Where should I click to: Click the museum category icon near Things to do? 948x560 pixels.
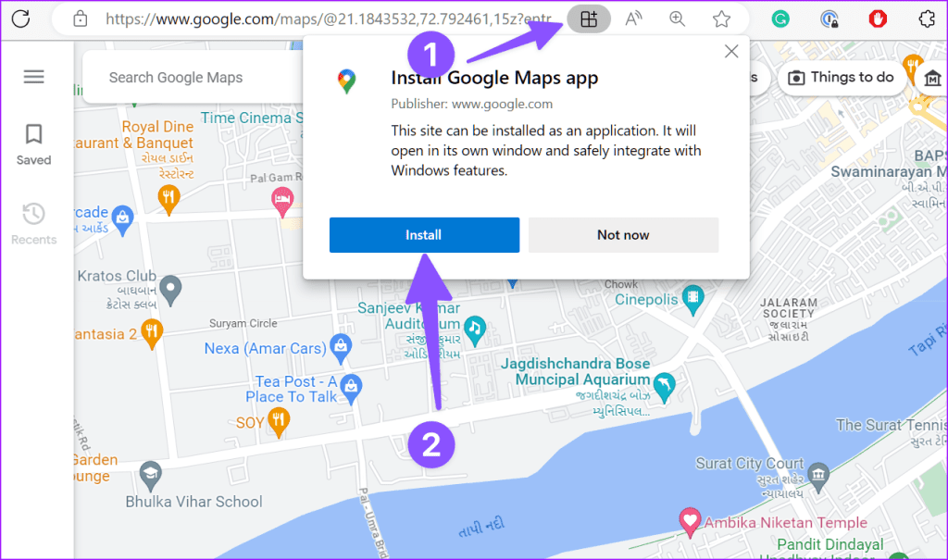pyautogui.click(x=931, y=78)
